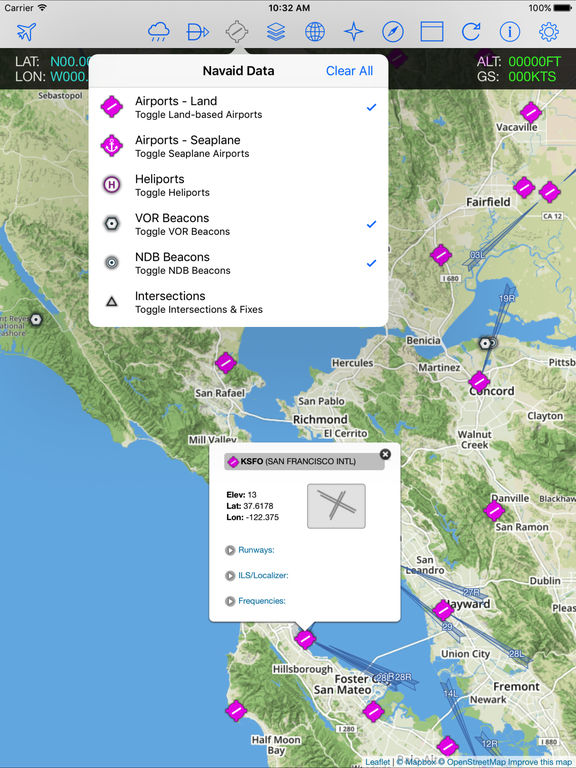Tap the window panel icon in the toolbar

coord(432,32)
